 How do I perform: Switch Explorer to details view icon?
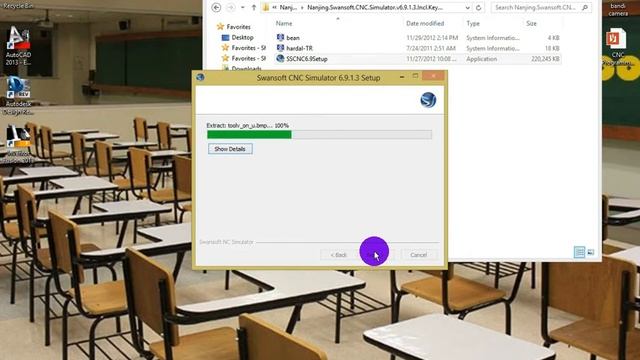(x=579, y=252)
